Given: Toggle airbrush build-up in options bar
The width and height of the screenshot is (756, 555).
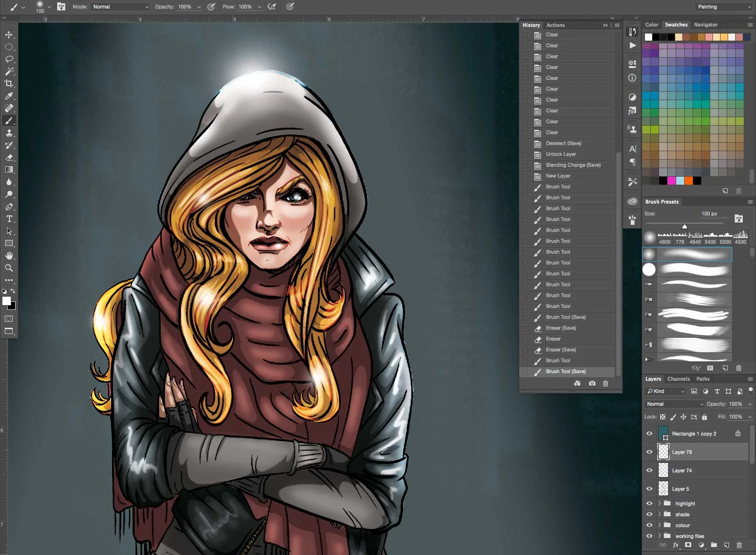Looking at the screenshot, I should point(272,7).
